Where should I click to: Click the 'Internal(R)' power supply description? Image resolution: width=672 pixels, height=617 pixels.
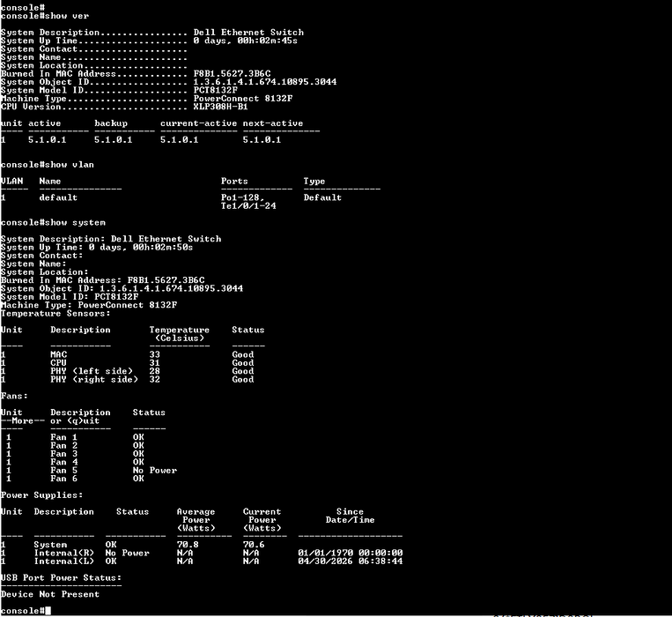64,554
